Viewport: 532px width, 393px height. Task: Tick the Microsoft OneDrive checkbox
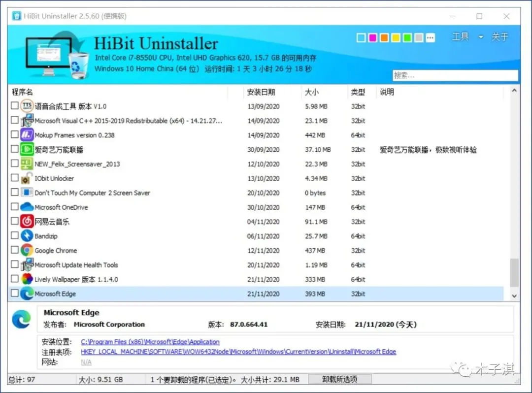click(x=14, y=206)
